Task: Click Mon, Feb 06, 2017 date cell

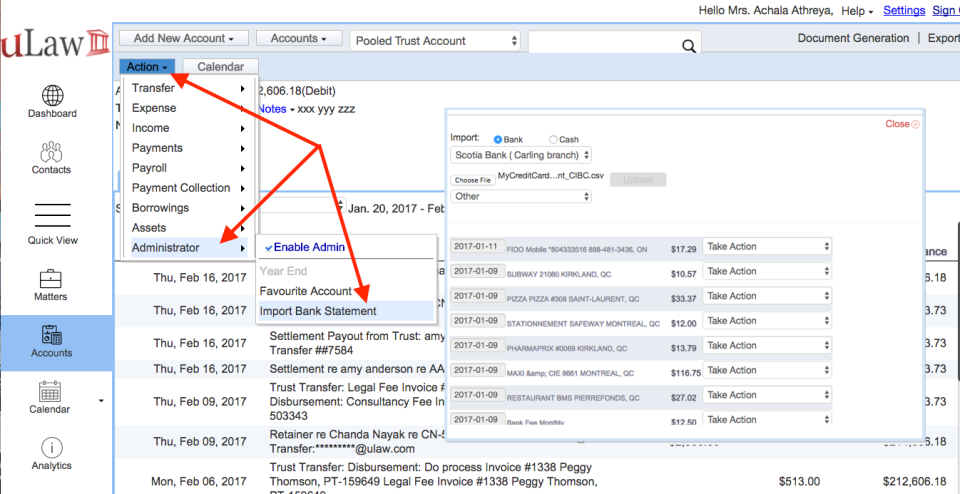Action: (x=200, y=481)
